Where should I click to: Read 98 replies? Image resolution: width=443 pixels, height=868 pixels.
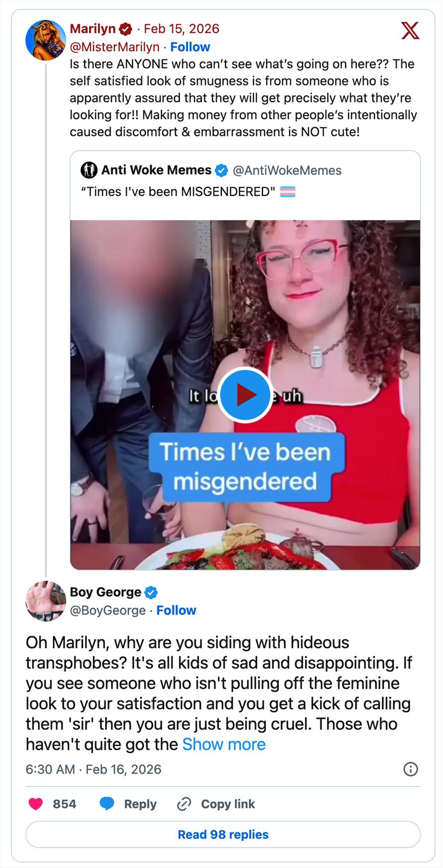click(x=223, y=835)
